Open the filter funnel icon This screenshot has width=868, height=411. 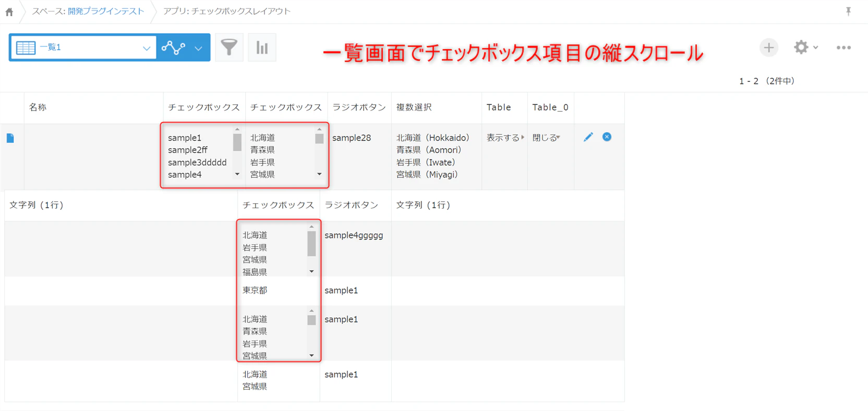(x=229, y=47)
